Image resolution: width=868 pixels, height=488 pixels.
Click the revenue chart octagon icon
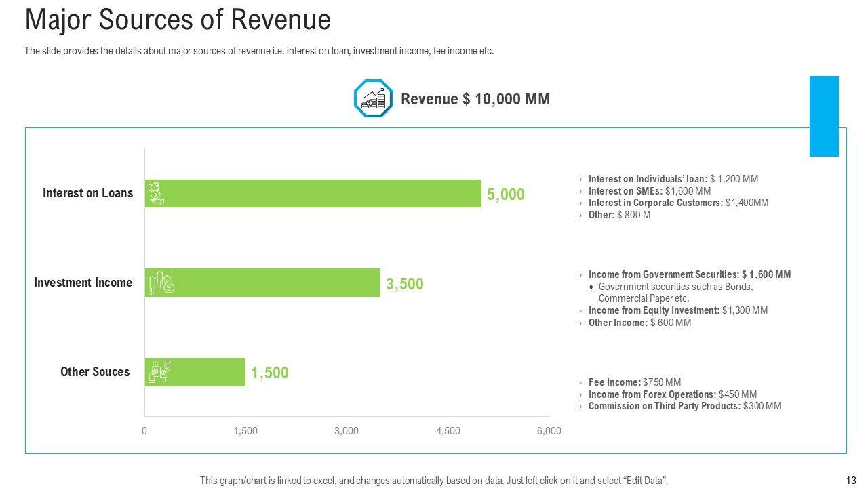click(x=373, y=99)
